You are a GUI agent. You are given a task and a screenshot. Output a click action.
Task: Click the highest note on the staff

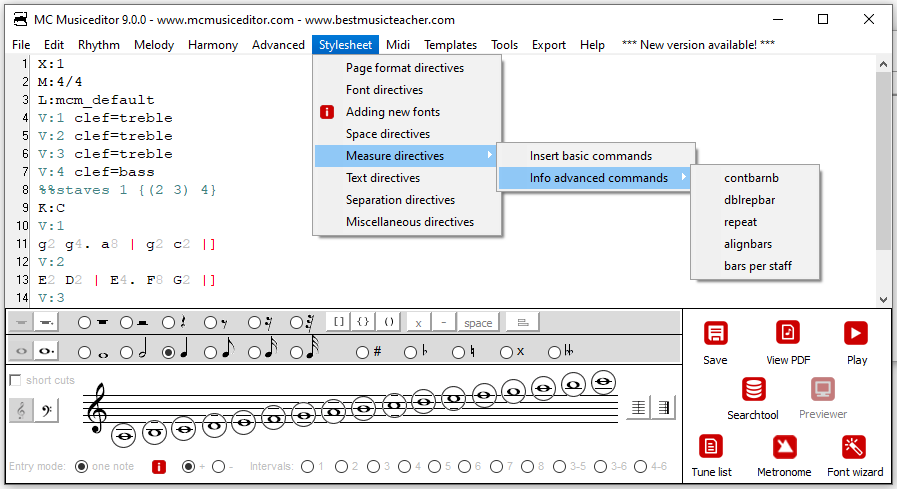[603, 382]
